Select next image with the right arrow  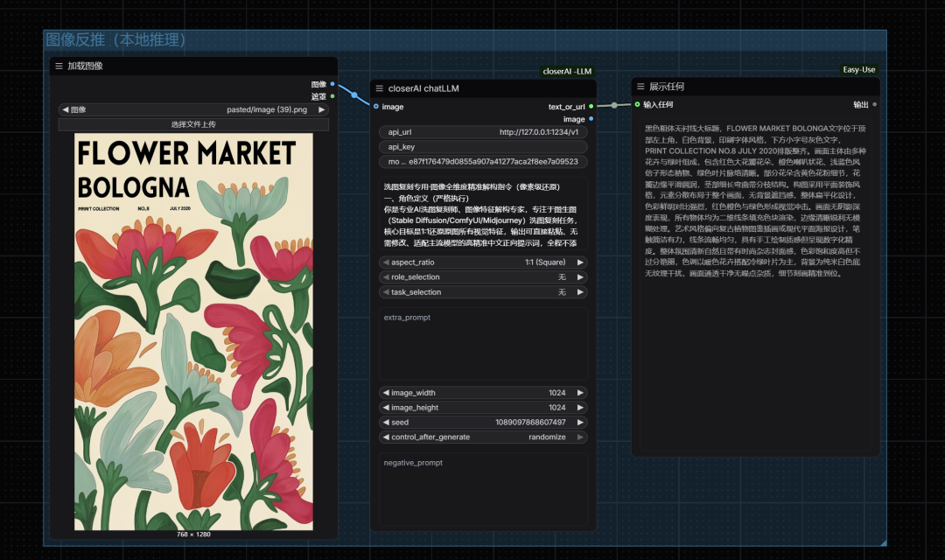coord(321,110)
